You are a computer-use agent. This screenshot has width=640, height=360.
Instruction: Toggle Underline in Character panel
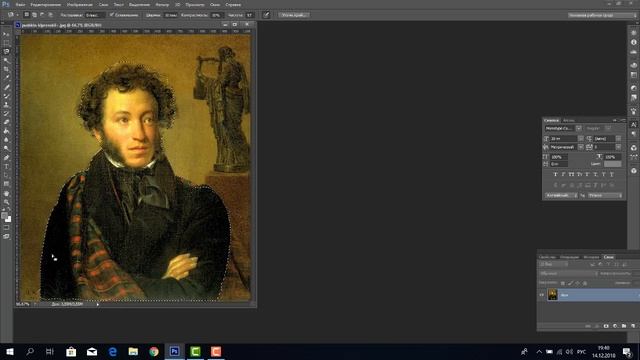click(604, 174)
